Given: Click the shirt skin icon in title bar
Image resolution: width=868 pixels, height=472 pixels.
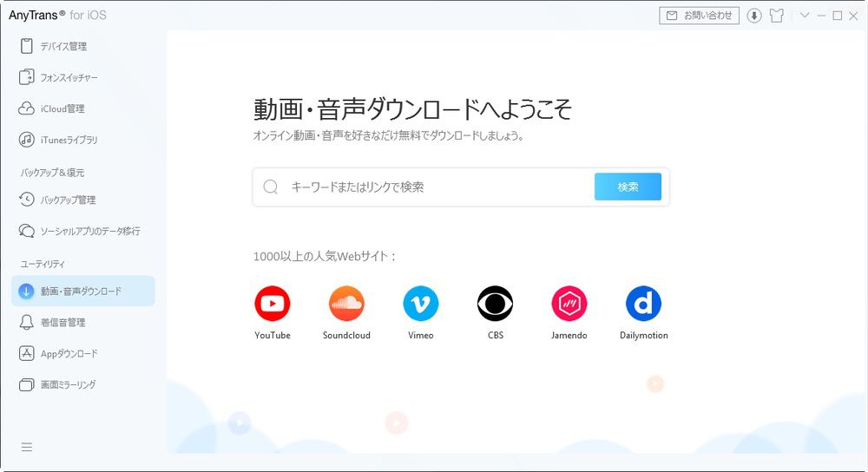Looking at the screenshot, I should (777, 16).
